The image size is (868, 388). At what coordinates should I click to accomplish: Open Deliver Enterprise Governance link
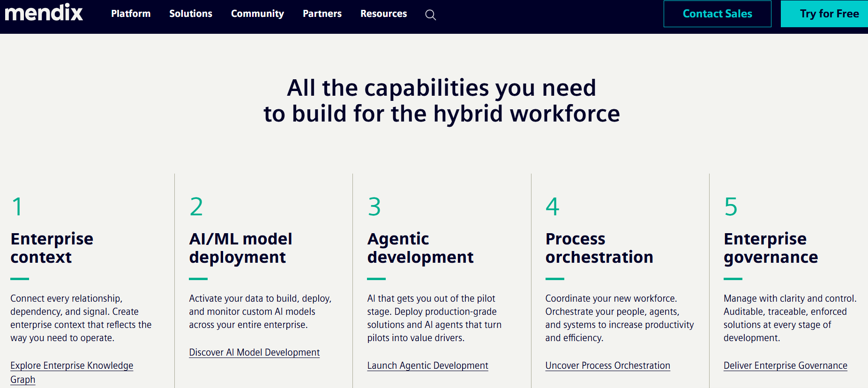(785, 365)
